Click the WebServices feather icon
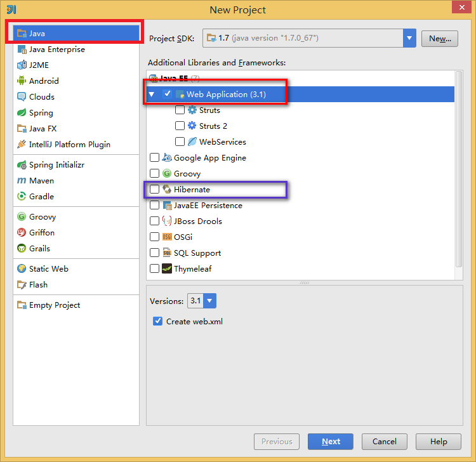Screen dimensions: 476x462 click(x=192, y=142)
